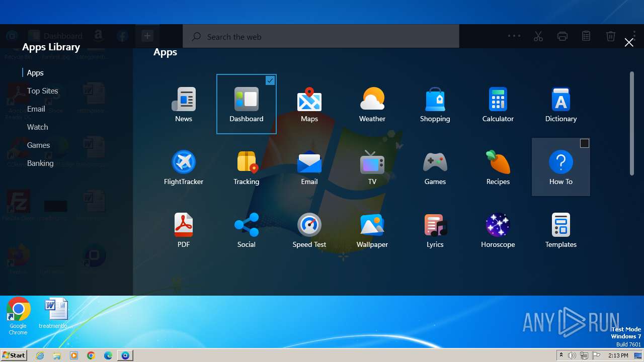Launch Internet Explorer from taskbar
The width and height of the screenshot is (644, 362).
pos(40,355)
